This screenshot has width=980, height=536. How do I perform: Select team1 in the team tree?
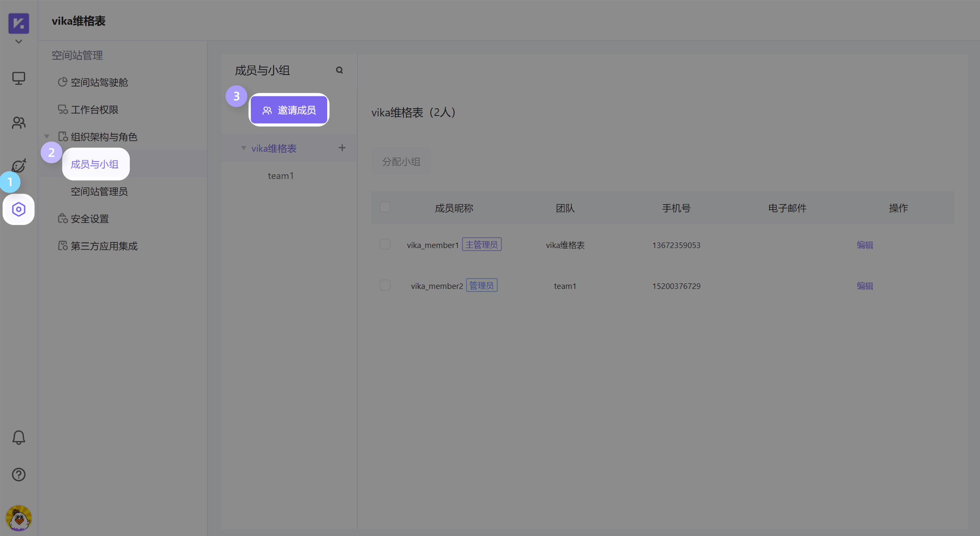pos(280,175)
